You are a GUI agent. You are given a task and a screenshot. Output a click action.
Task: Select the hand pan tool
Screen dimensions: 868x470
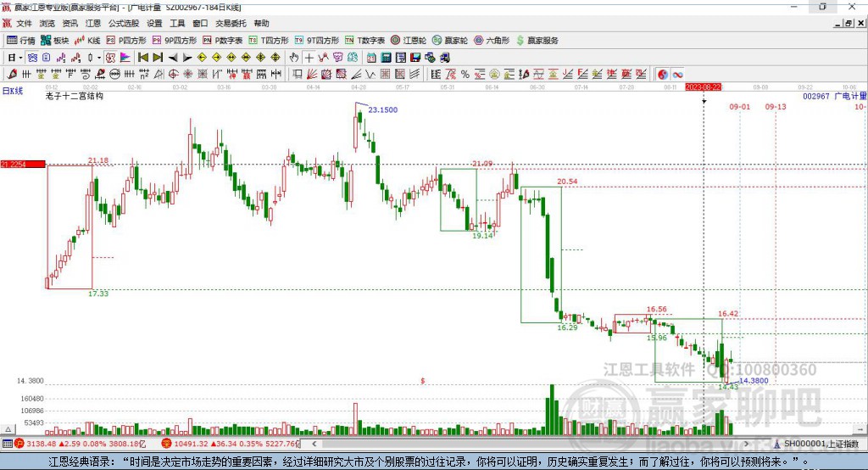294,58
